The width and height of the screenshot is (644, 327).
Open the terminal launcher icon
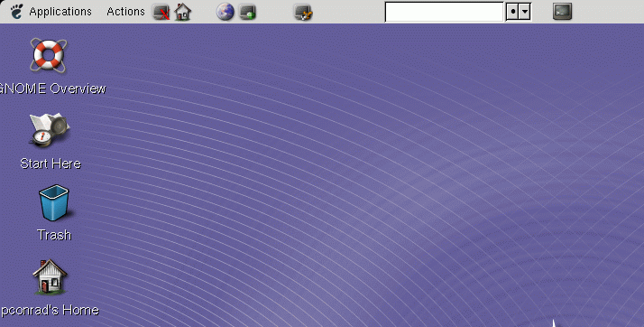(562, 12)
